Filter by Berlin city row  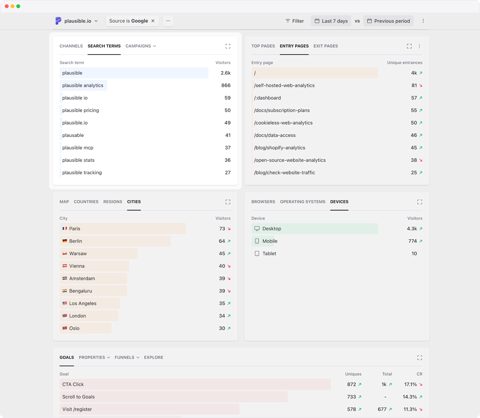(x=145, y=241)
